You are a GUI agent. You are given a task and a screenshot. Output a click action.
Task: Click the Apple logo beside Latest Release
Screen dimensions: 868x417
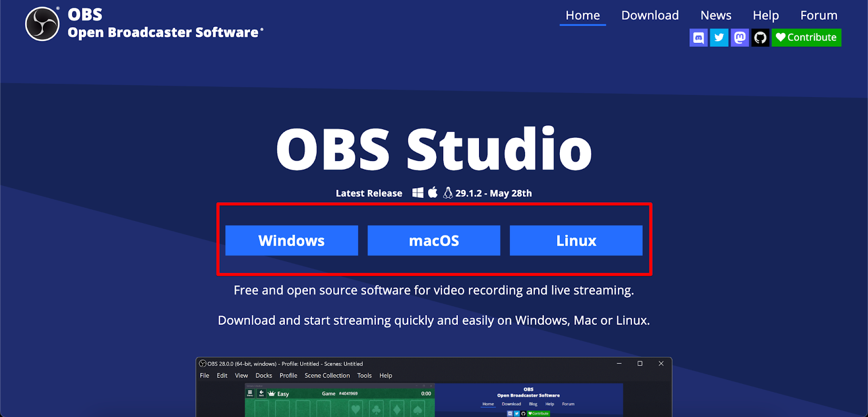point(433,193)
